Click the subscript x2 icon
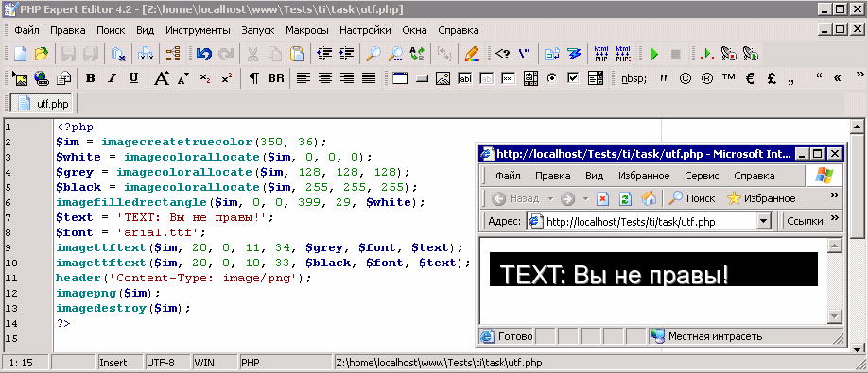This screenshot has width=868, height=373. coord(205,78)
